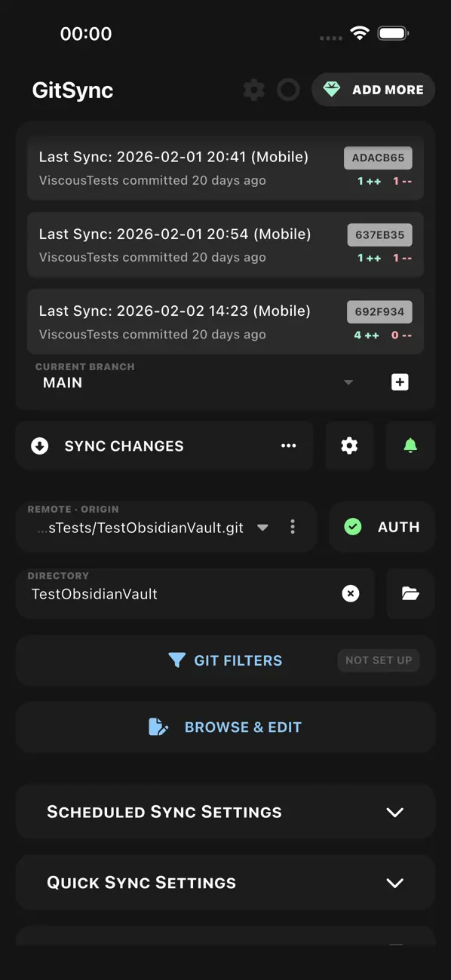This screenshot has height=980, width=451.
Task: Clear the TestObsidianVault directory with the X icon
Action: pyautogui.click(x=351, y=593)
